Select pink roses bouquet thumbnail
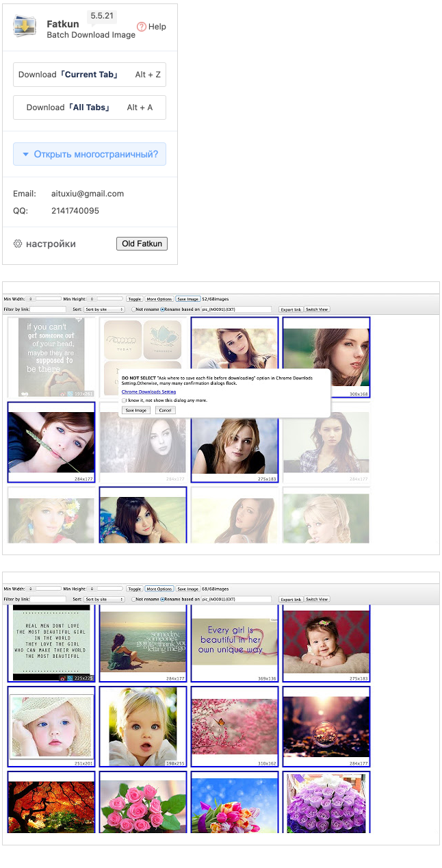The image size is (442, 868). pos(143,802)
